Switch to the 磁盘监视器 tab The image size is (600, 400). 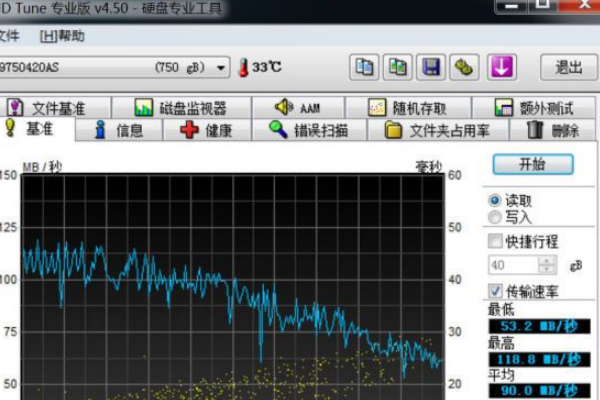(181, 108)
